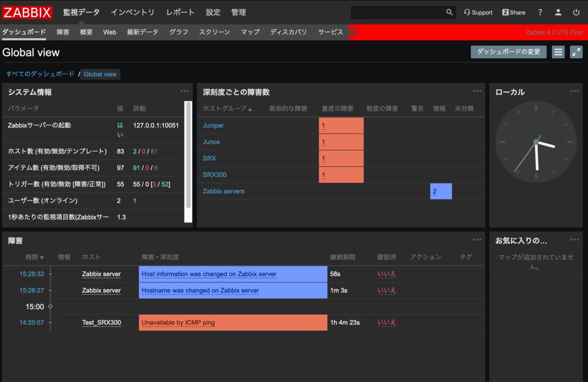Click Test_SRX300 host name
This screenshot has width=588, height=382.
(101, 323)
